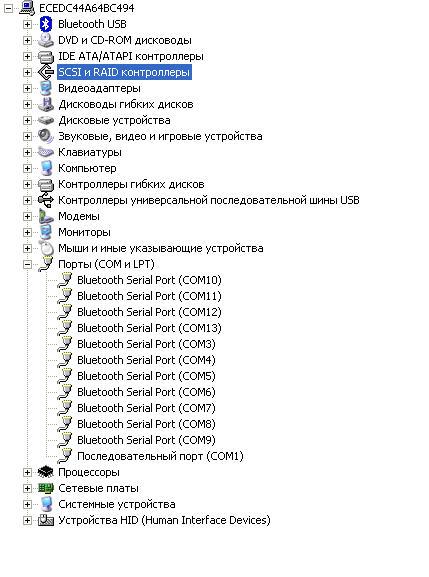Click the Сетевые платы network card icon
The image size is (429, 577).
click(x=46, y=488)
